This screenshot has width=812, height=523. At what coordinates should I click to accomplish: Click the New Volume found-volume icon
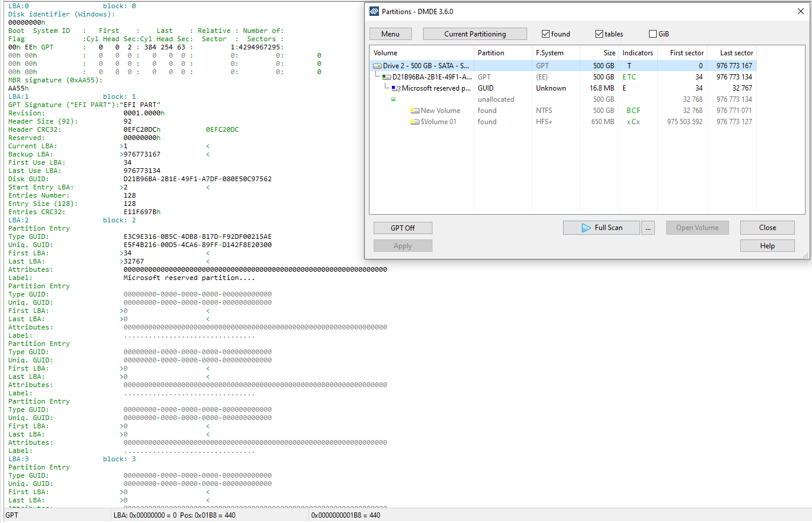click(x=415, y=111)
